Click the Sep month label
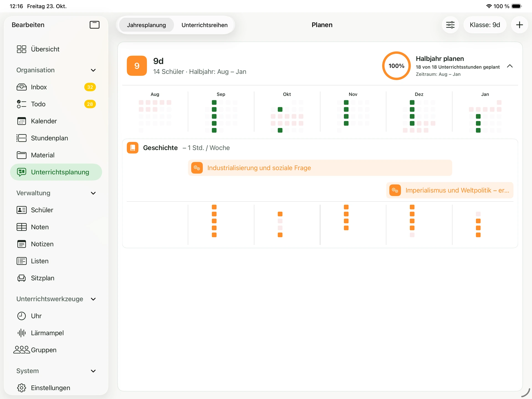 221,94
